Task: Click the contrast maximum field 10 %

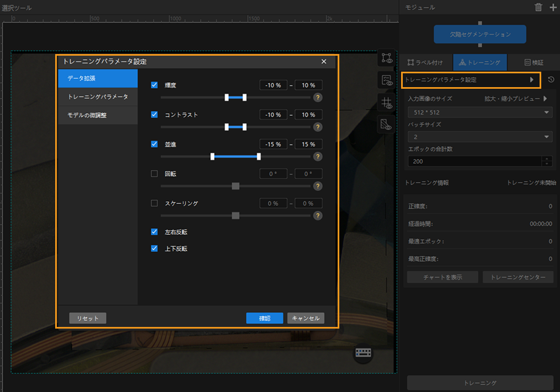Action: point(308,115)
